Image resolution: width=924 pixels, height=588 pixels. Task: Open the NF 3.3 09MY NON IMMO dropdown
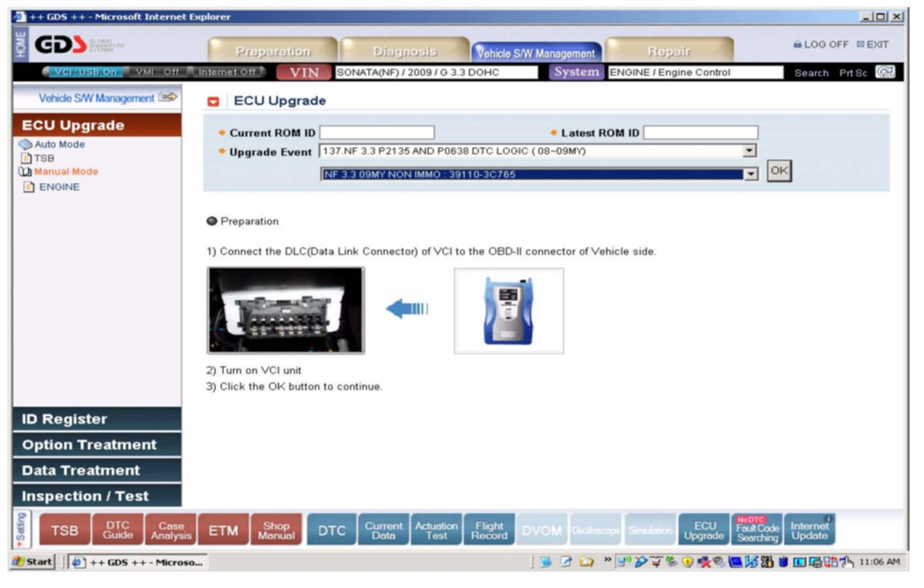point(751,174)
